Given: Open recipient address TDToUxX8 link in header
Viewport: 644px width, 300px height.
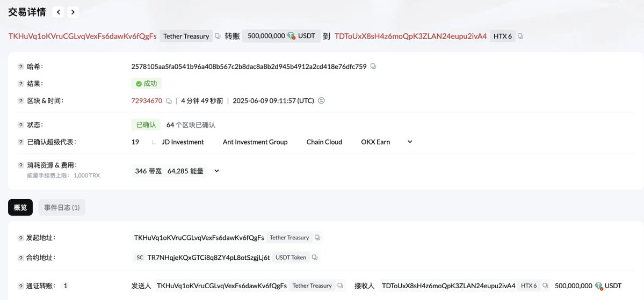Looking at the screenshot, I should pos(411,36).
